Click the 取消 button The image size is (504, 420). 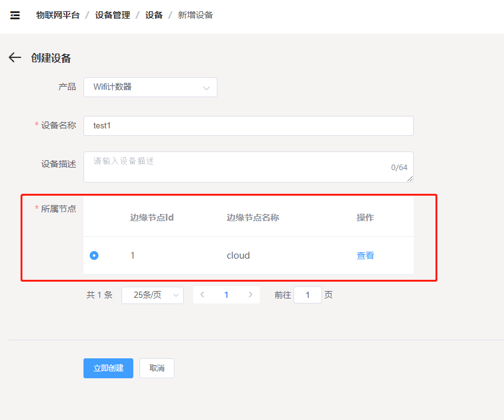click(157, 368)
